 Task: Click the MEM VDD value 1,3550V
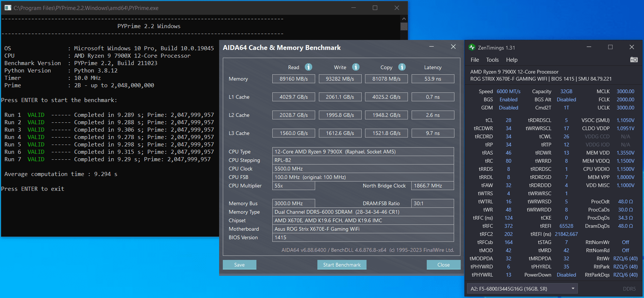click(x=626, y=153)
